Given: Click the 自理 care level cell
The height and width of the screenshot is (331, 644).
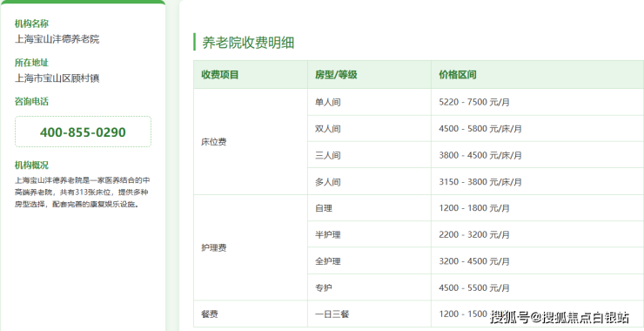Looking at the screenshot, I should point(369,208).
